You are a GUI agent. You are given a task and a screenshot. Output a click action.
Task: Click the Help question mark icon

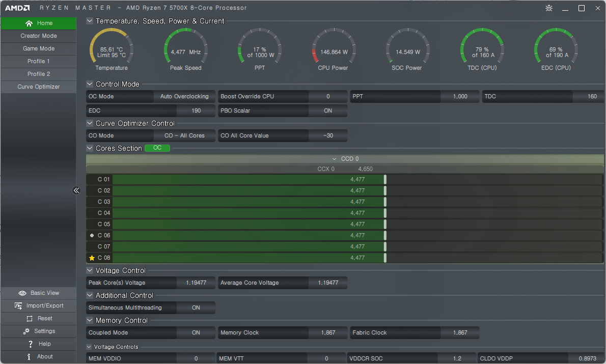point(31,344)
